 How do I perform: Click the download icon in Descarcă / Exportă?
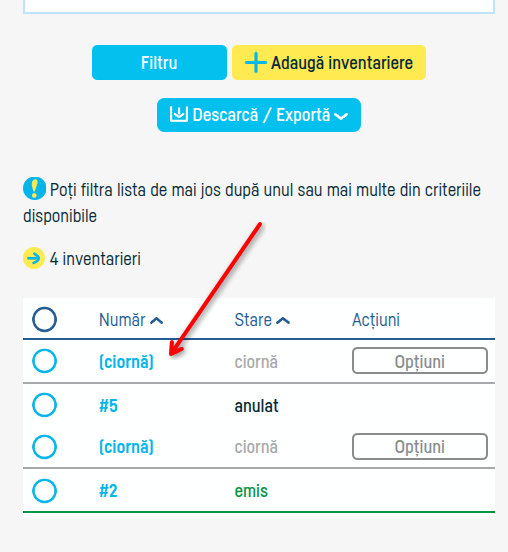click(x=178, y=114)
